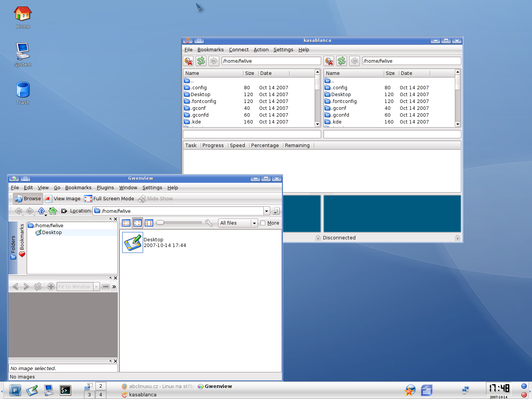Open the Gwenview Plugins menu
The image size is (532, 399).
(105, 188)
